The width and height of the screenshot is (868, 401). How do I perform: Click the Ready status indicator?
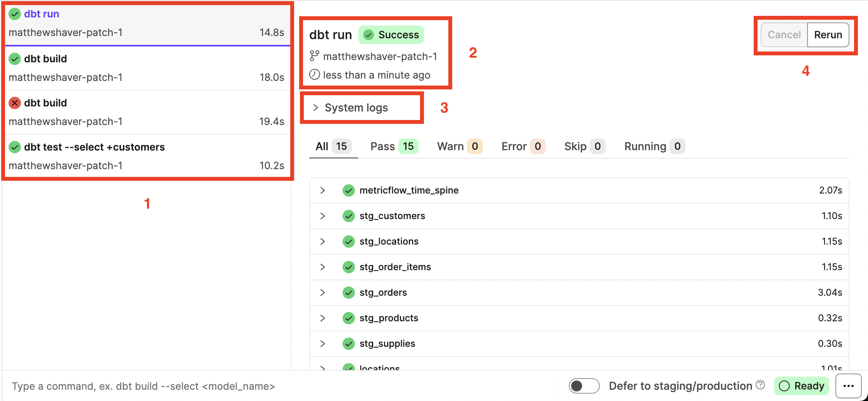click(x=801, y=386)
